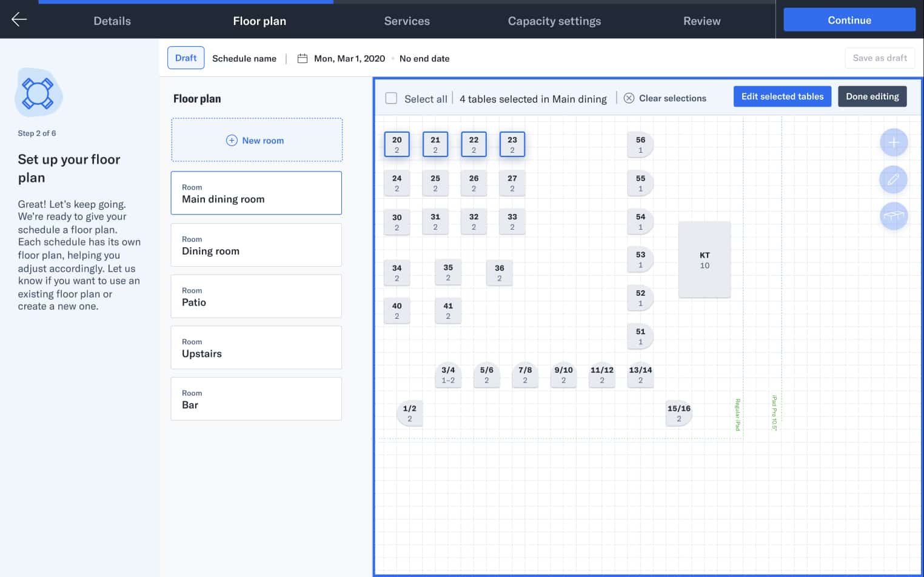924x577 pixels.
Task: Click the calendar icon beside the date
Action: [303, 59]
